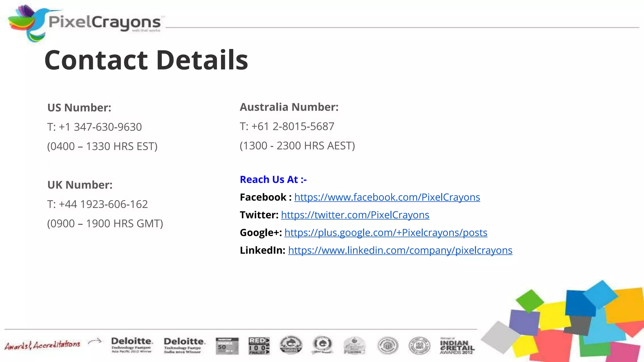The width and height of the screenshot is (644, 362).
Task: Click the arrow after Awards & Accreditations
Action: coord(95,341)
